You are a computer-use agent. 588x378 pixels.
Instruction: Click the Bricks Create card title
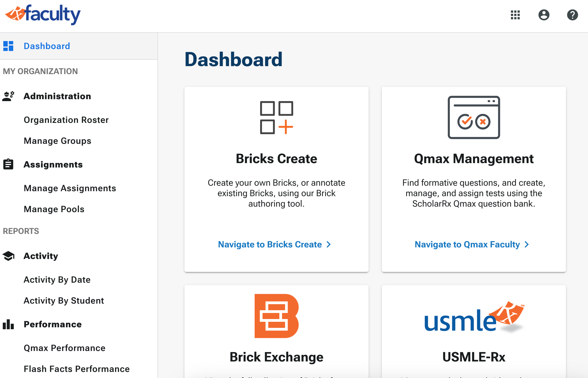pyautogui.click(x=276, y=159)
